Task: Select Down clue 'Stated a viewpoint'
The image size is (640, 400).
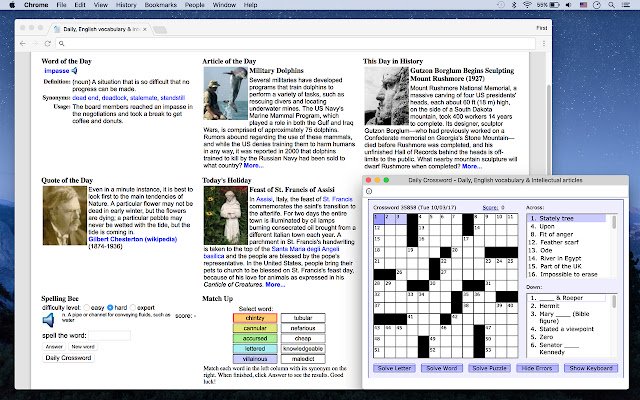Action: pos(567,329)
